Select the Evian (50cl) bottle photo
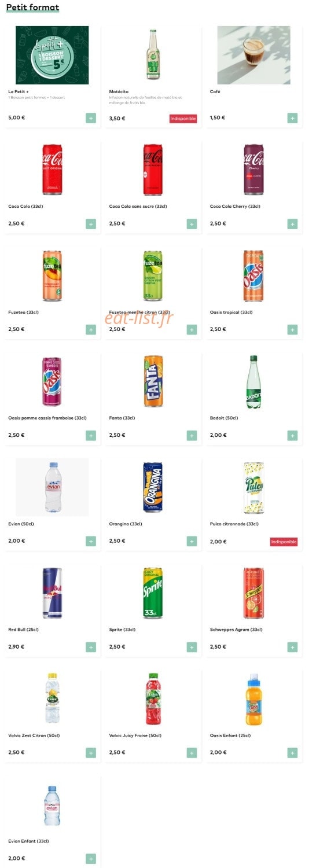Image resolution: width=316 pixels, height=868 pixels. pyautogui.click(x=52, y=487)
